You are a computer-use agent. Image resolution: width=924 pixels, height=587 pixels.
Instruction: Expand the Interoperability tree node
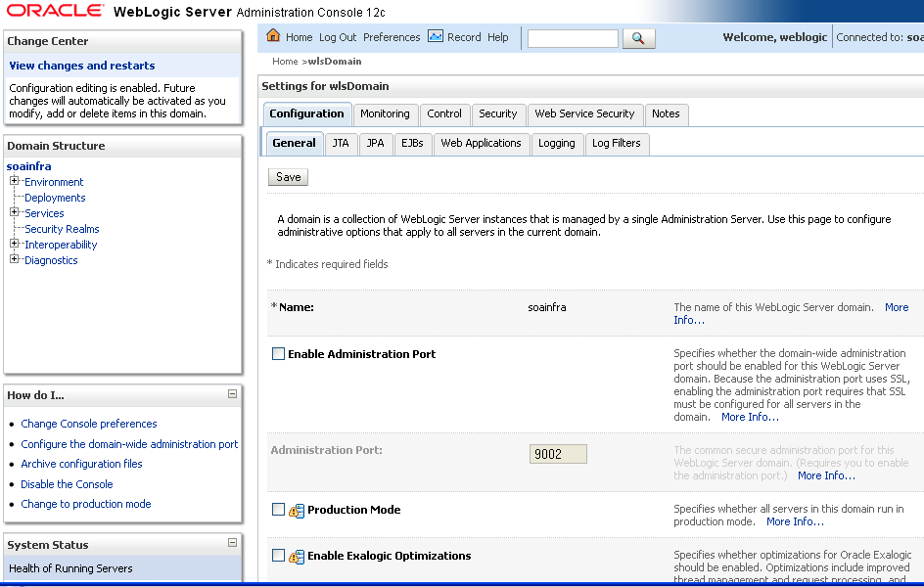tap(14, 244)
